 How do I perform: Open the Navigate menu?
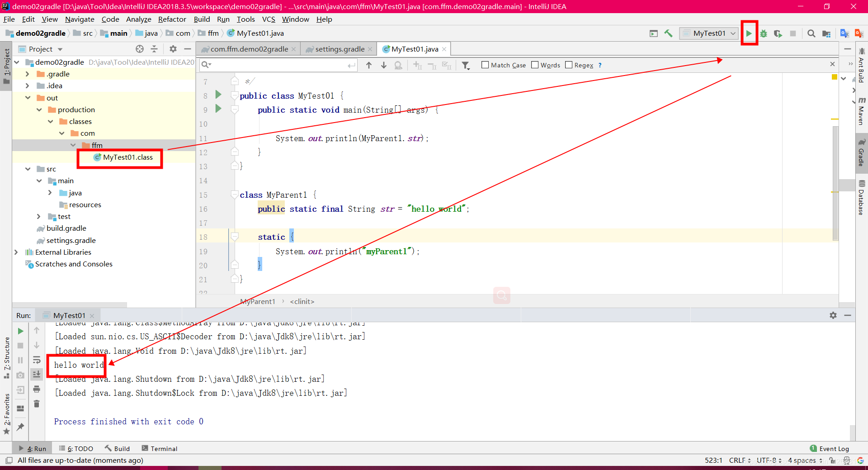[80, 19]
